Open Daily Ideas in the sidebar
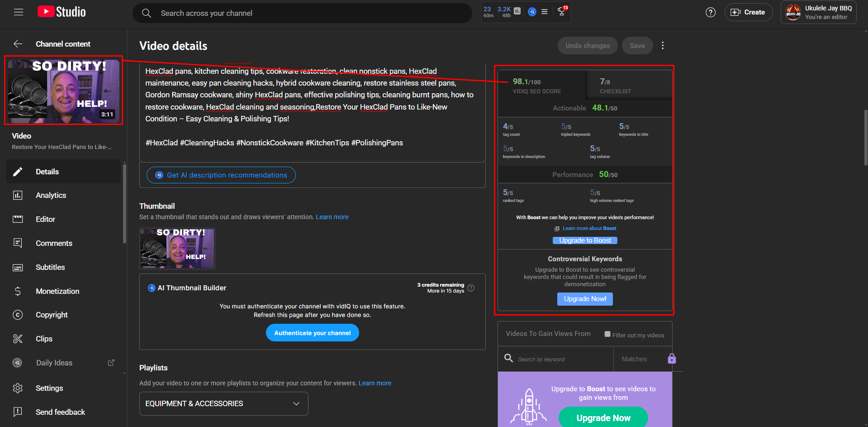The image size is (868, 427). point(54,363)
